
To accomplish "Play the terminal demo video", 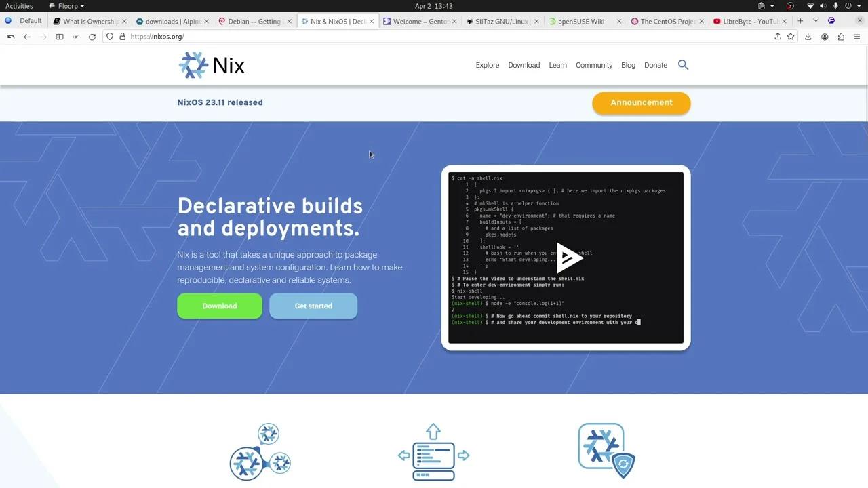I will pyautogui.click(x=568, y=258).
